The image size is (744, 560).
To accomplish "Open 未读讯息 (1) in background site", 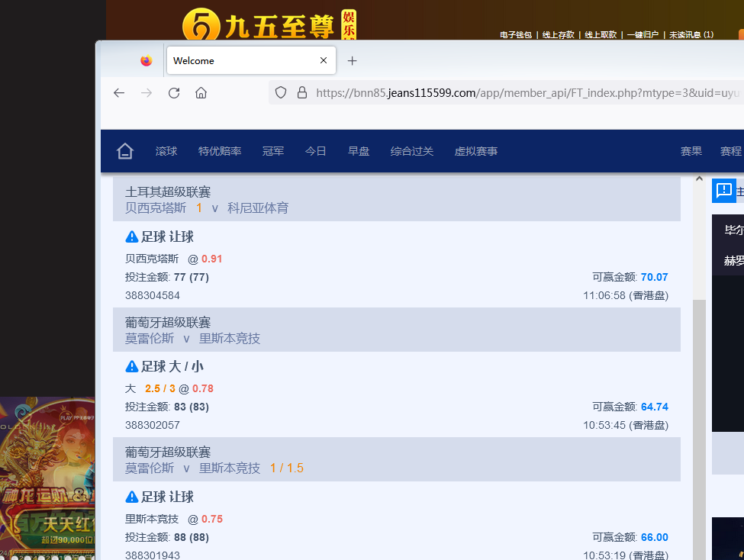I will (x=691, y=34).
